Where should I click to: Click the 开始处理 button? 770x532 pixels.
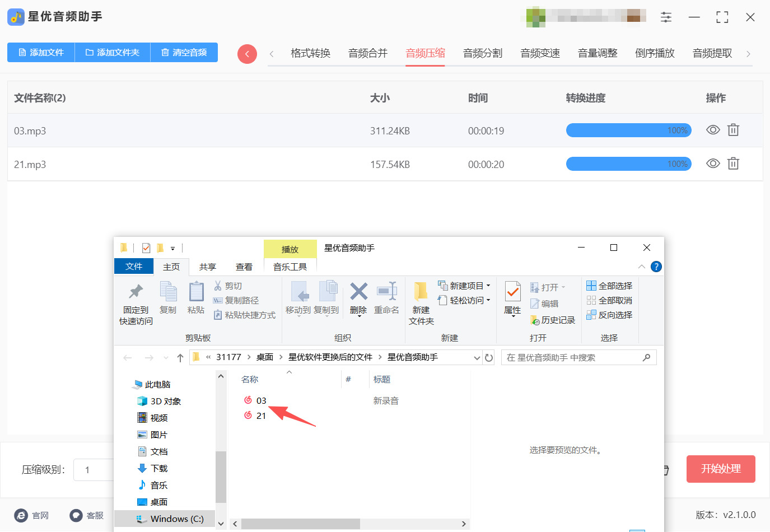[x=721, y=469]
